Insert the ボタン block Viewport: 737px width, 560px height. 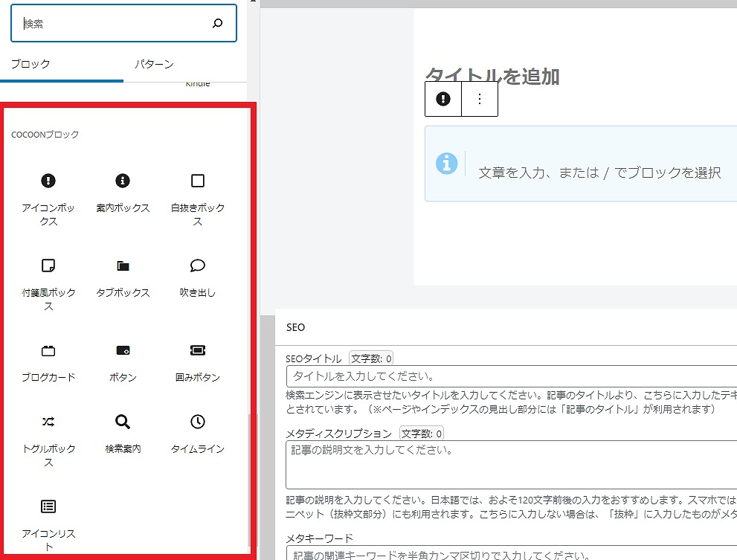[123, 364]
